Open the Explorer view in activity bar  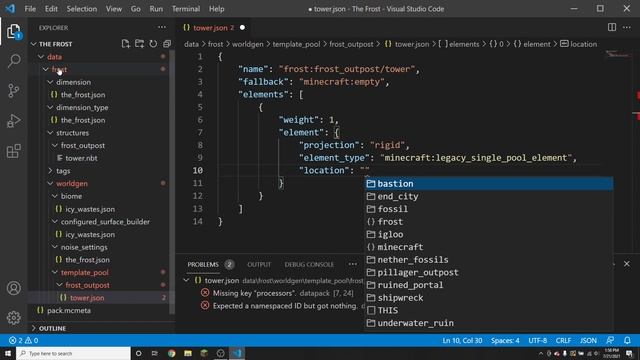coord(13,31)
